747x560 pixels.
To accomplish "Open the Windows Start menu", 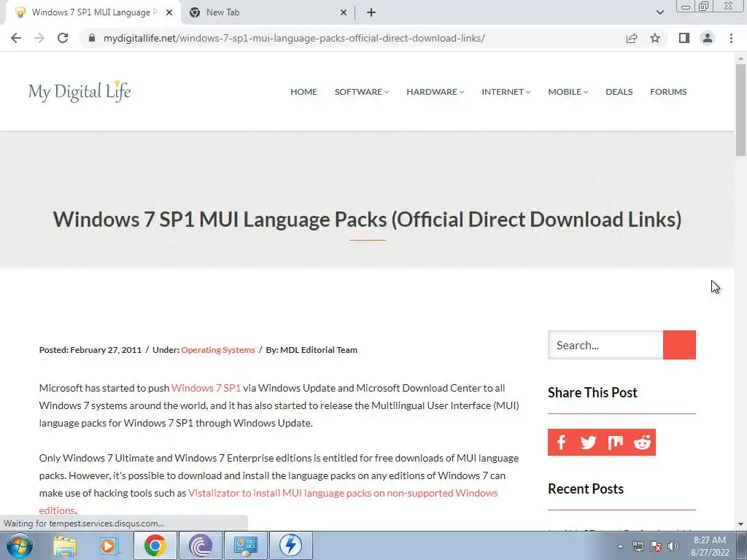I will click(20, 545).
